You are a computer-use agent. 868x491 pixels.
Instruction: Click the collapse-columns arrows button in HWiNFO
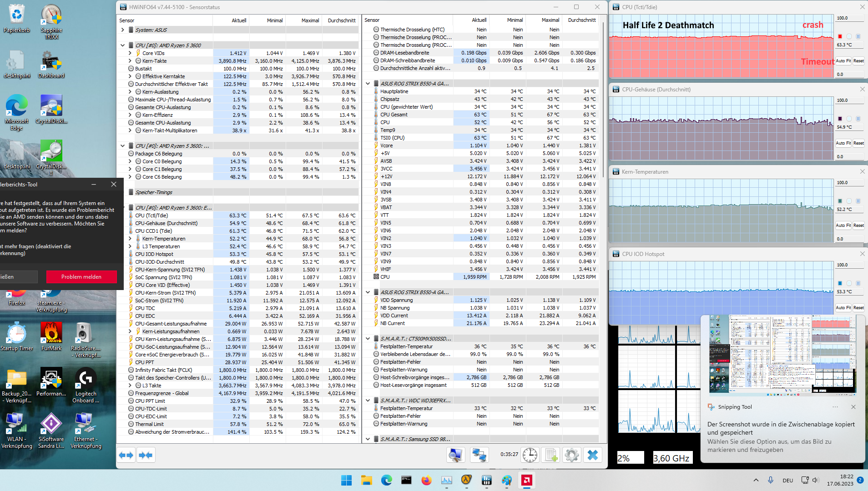coord(146,455)
